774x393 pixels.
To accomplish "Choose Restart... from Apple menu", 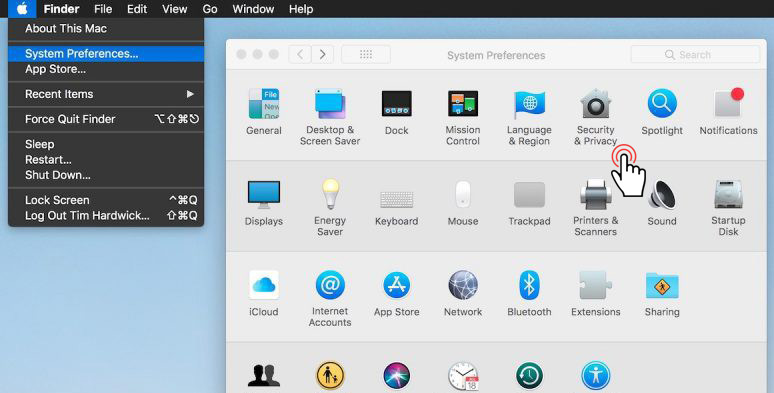I will (x=106, y=159).
